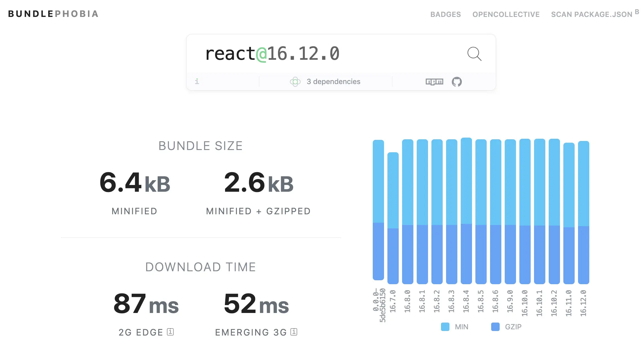Click the 16.7.0 axis label under the chart

point(393,301)
